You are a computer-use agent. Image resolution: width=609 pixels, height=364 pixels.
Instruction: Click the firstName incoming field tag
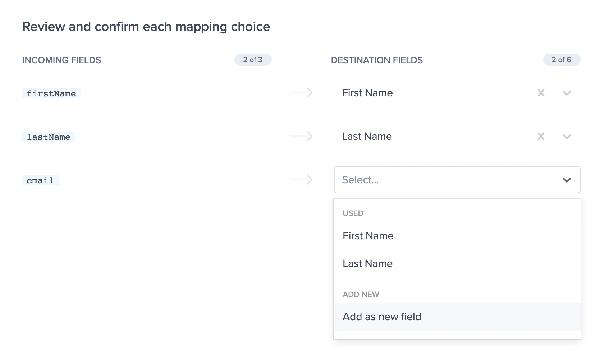pos(51,94)
